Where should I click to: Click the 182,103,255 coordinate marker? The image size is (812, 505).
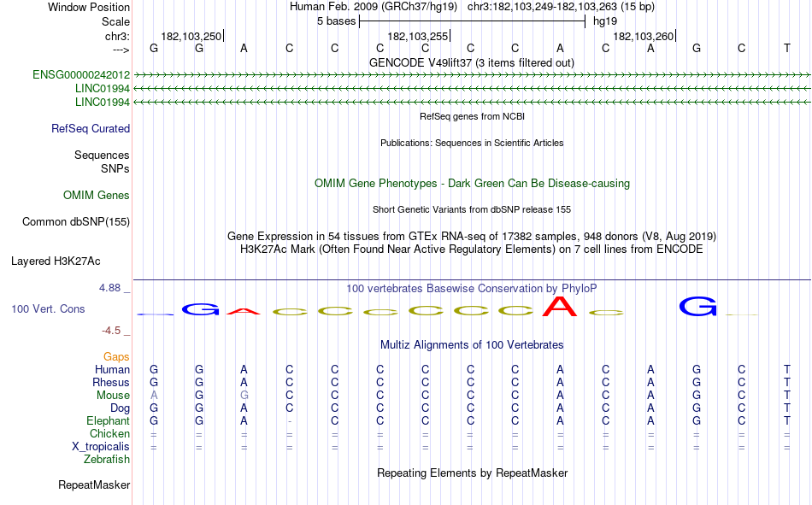(x=418, y=36)
